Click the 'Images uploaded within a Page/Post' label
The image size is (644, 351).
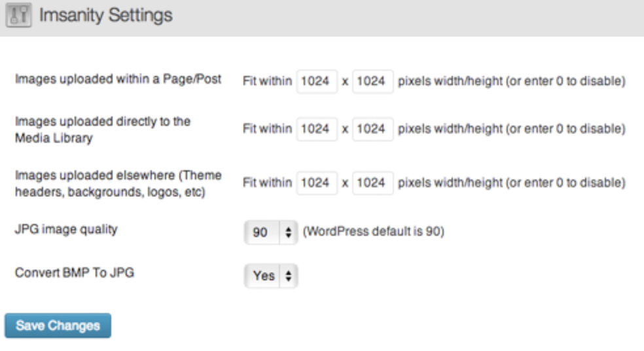(118, 79)
